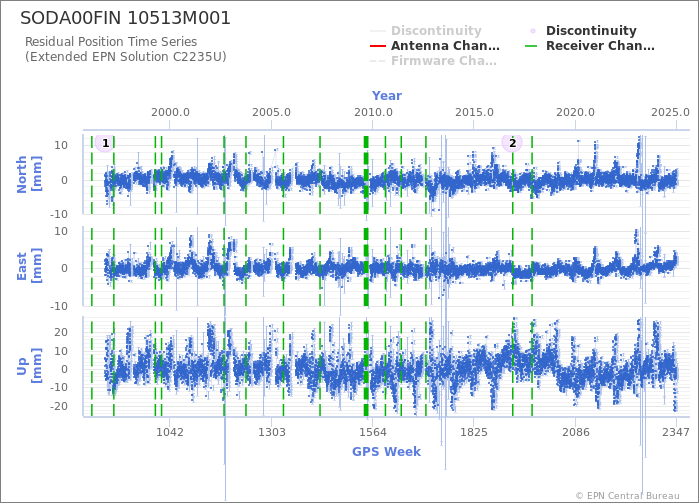Viewport: 700px width, 504px height.
Task: Open the EPN Central Bureau credit link
Action: (628, 496)
